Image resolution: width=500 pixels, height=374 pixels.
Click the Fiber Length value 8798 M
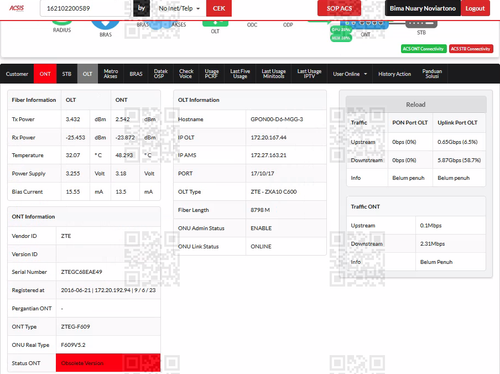coord(260,210)
